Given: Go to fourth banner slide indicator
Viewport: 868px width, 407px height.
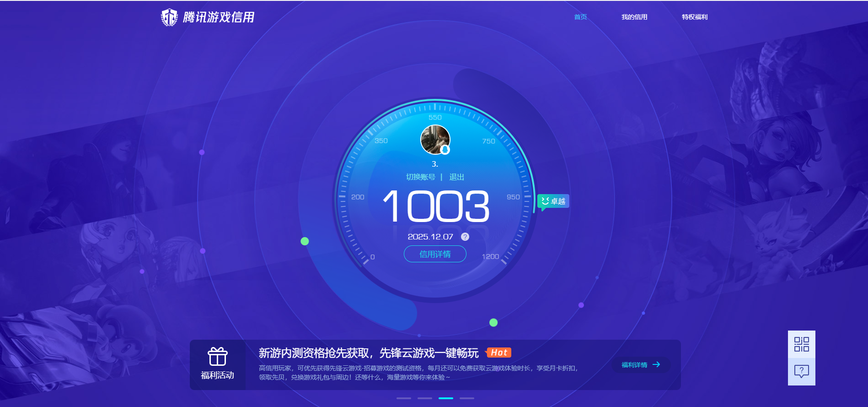Looking at the screenshot, I should [x=467, y=398].
